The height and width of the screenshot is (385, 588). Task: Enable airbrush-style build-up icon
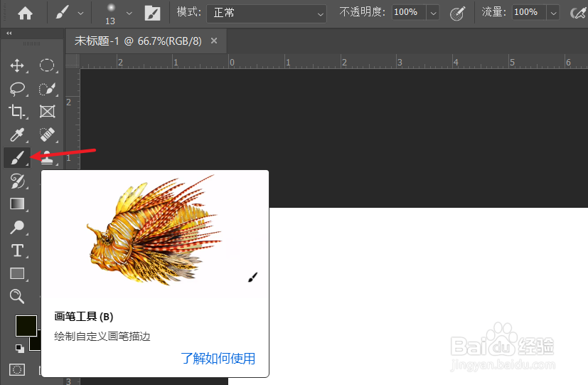[578, 14]
